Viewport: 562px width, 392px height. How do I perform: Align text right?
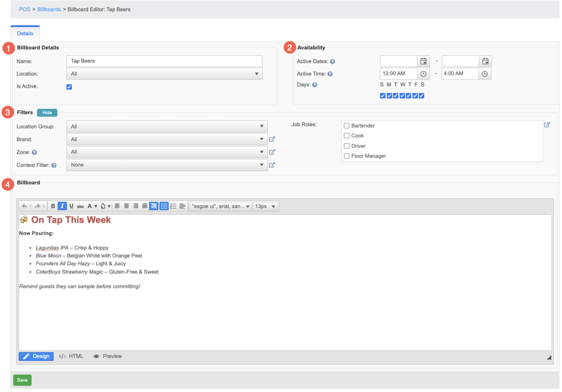coord(135,206)
